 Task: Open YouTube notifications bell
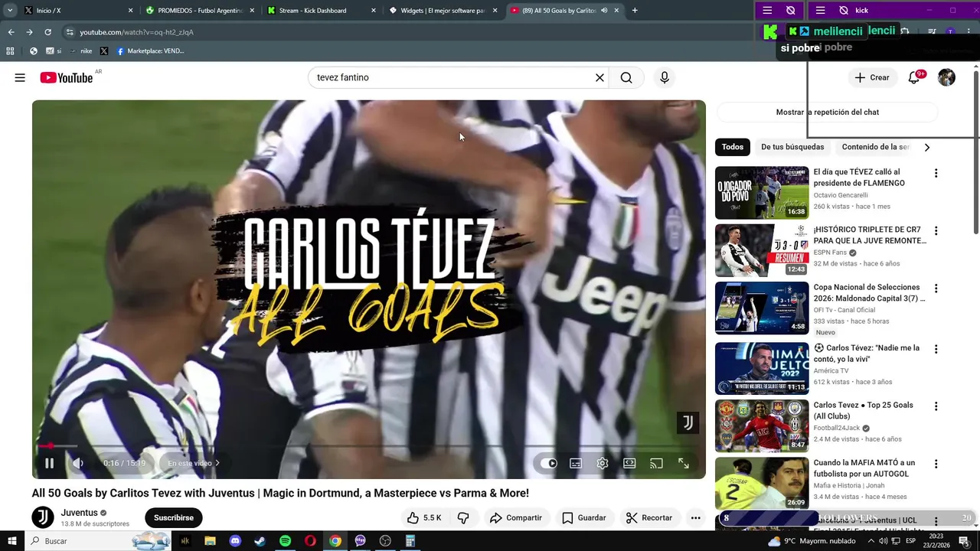pyautogui.click(x=913, y=77)
